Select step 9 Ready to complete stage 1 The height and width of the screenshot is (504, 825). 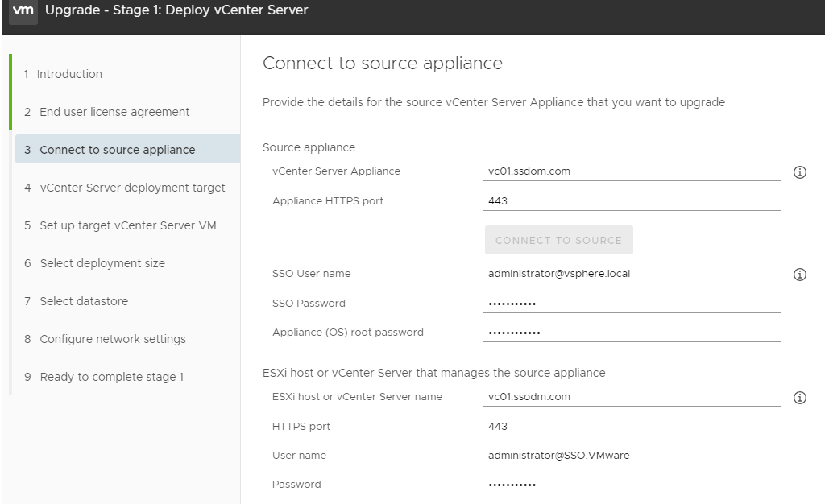coord(104,377)
